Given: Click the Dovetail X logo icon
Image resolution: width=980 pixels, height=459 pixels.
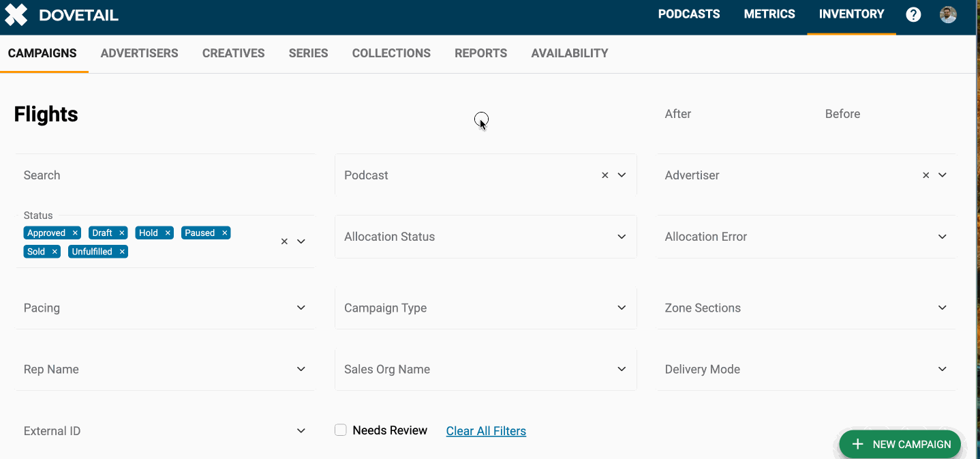Looking at the screenshot, I should [x=16, y=14].
